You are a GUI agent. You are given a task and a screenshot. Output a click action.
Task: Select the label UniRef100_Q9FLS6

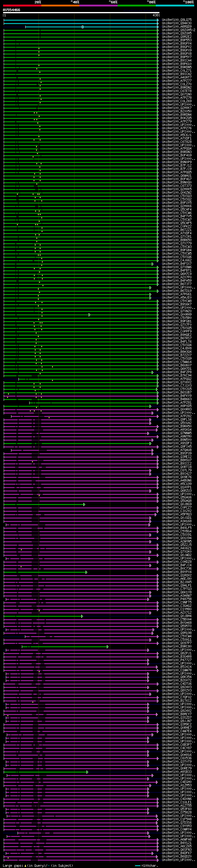coord(176,419)
